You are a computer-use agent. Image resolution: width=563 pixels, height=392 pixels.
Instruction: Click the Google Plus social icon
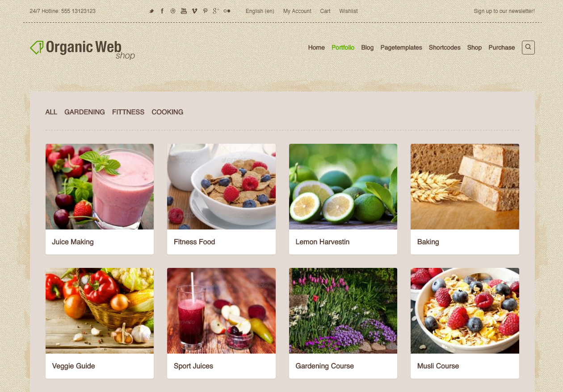click(x=216, y=11)
